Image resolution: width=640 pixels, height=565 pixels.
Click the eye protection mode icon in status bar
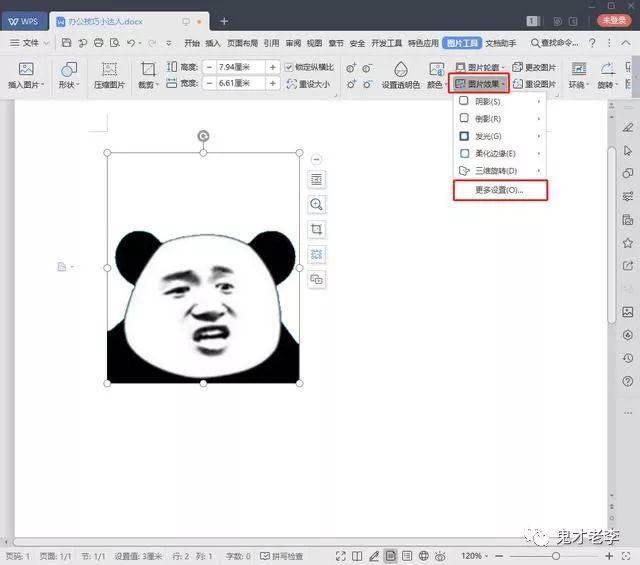pyautogui.click(x=442, y=555)
